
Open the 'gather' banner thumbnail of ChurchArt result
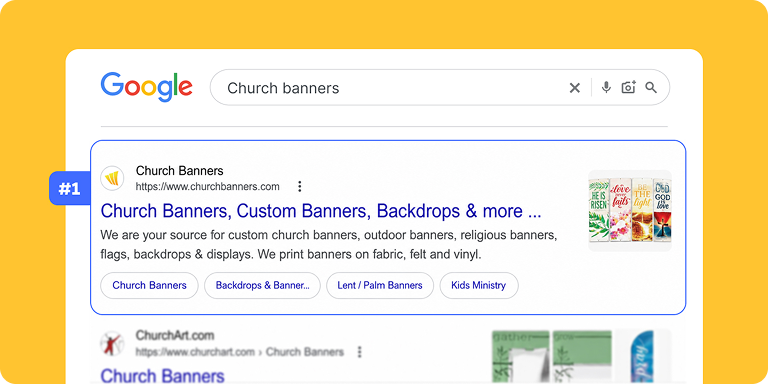[520, 357]
